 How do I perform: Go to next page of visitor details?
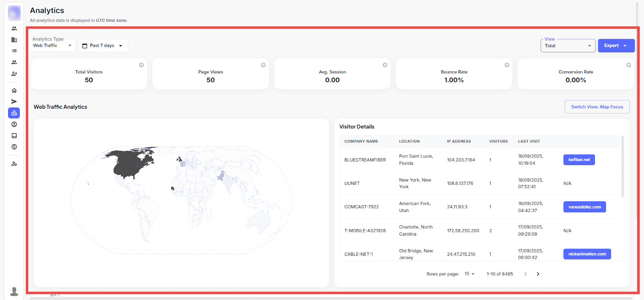pyautogui.click(x=538, y=274)
